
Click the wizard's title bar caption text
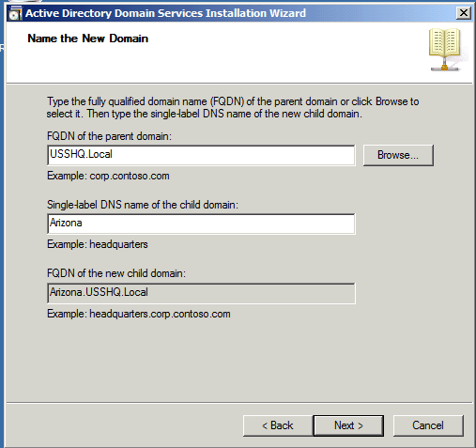[165, 13]
